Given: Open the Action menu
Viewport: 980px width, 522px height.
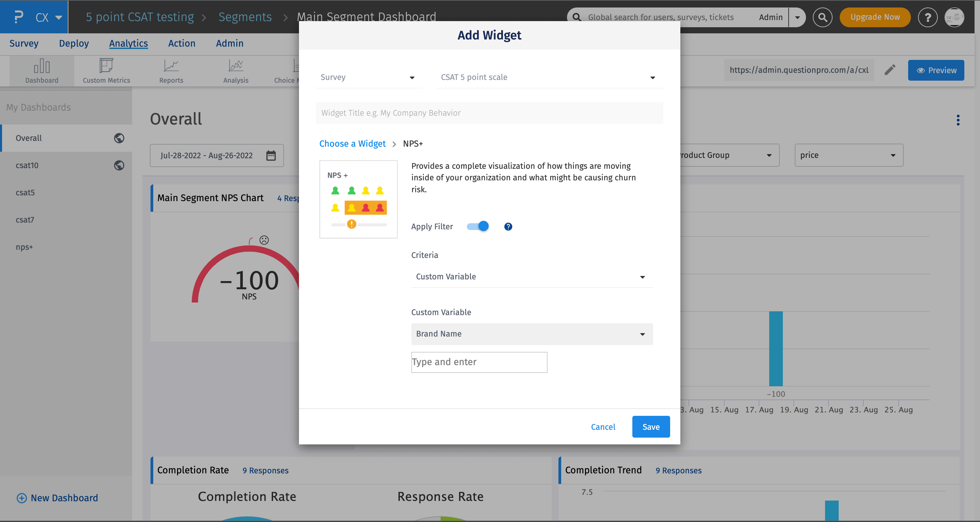Looking at the screenshot, I should (x=181, y=43).
